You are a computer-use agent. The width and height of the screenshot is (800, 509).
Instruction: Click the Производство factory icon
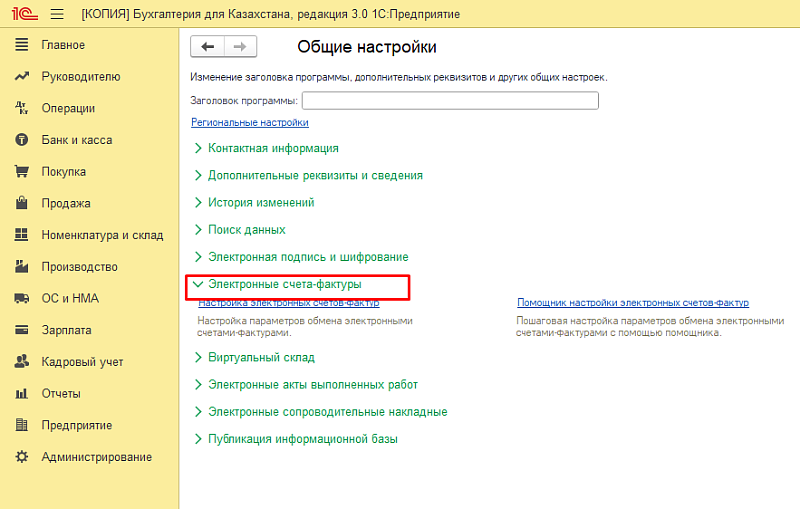click(x=20, y=267)
